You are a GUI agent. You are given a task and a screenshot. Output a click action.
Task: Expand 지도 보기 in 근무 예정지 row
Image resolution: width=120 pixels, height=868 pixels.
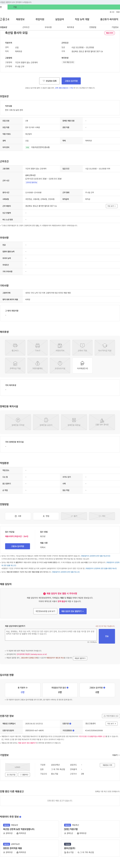pos(112,206)
